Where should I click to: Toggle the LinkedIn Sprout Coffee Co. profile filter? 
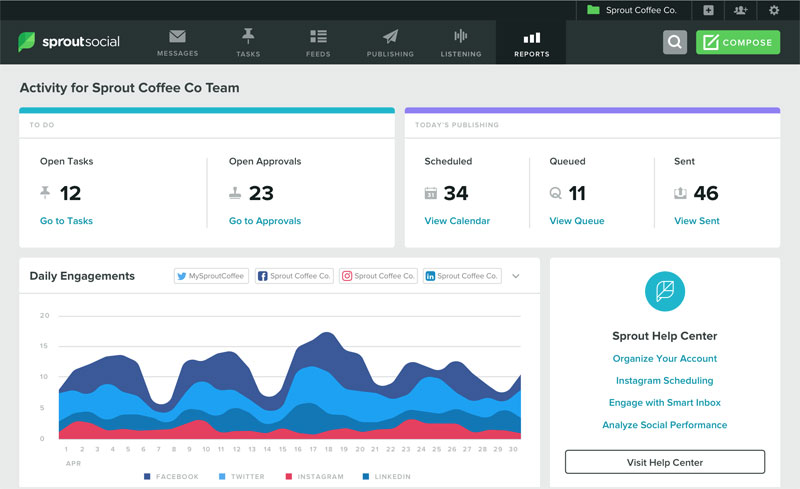pos(462,276)
